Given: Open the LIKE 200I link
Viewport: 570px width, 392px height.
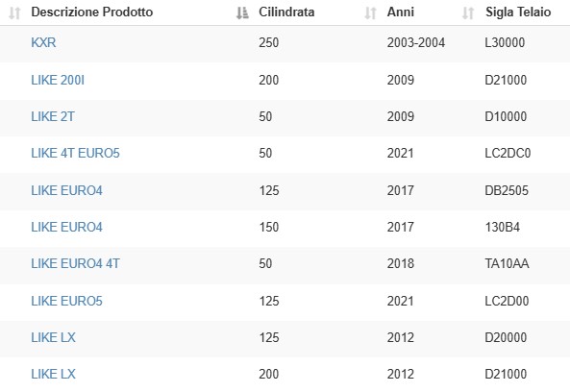Looking at the screenshot, I should (58, 80).
